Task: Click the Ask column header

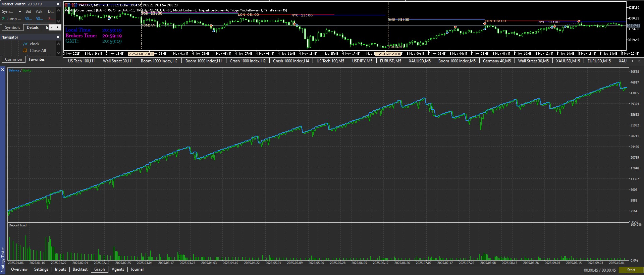Action: pyautogui.click(x=39, y=11)
